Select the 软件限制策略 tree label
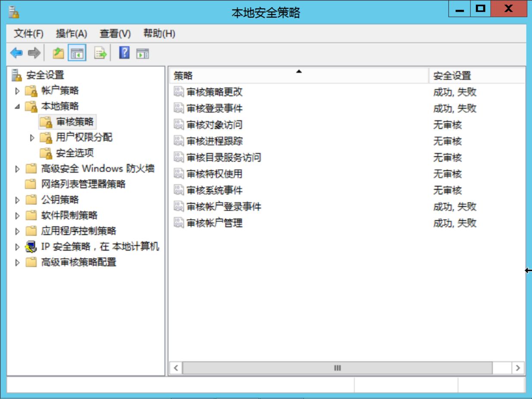The height and width of the screenshot is (399, 532). pyautogui.click(x=69, y=215)
